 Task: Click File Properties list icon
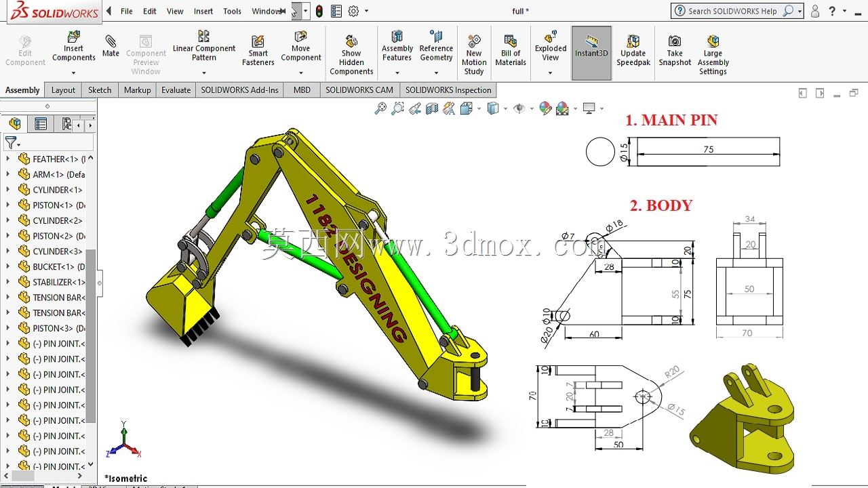click(337, 11)
